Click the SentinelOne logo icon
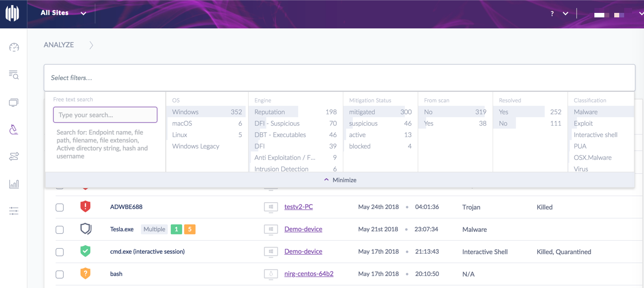Image resolution: width=644 pixels, height=288 pixels. [12, 13]
